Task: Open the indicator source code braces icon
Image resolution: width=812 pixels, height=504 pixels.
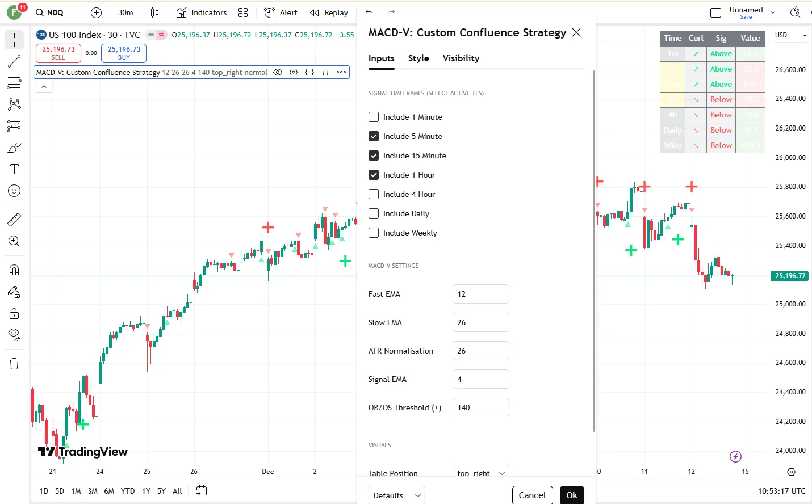Action: (309, 72)
